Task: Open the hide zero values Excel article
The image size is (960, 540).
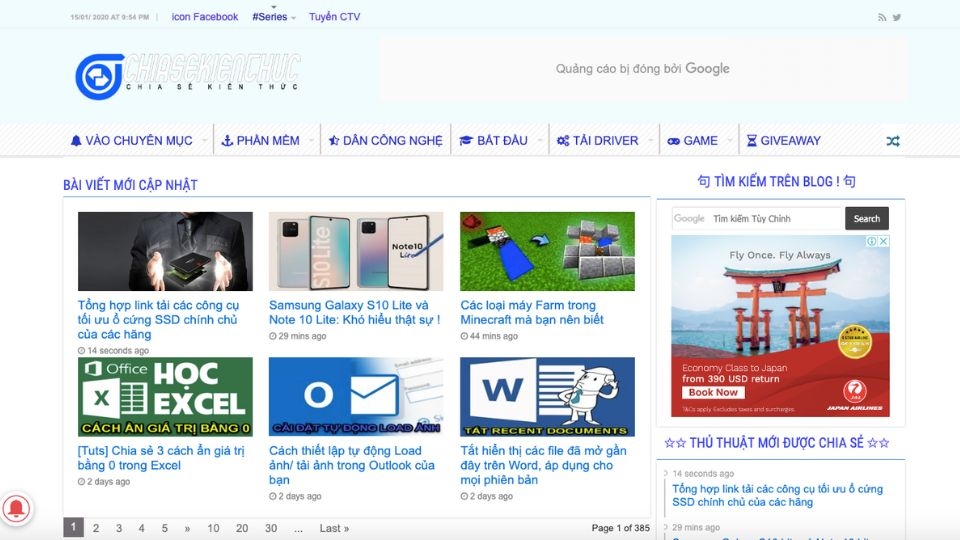Action: click(x=161, y=458)
